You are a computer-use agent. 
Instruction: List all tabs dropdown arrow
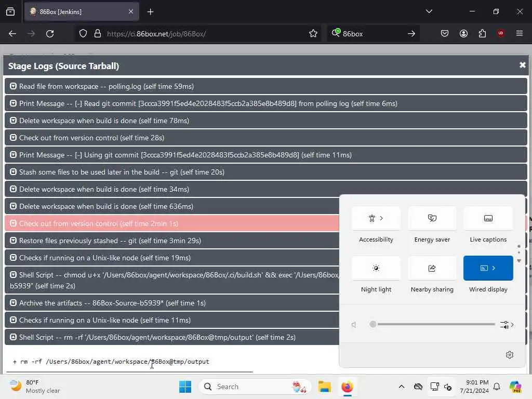point(429,11)
